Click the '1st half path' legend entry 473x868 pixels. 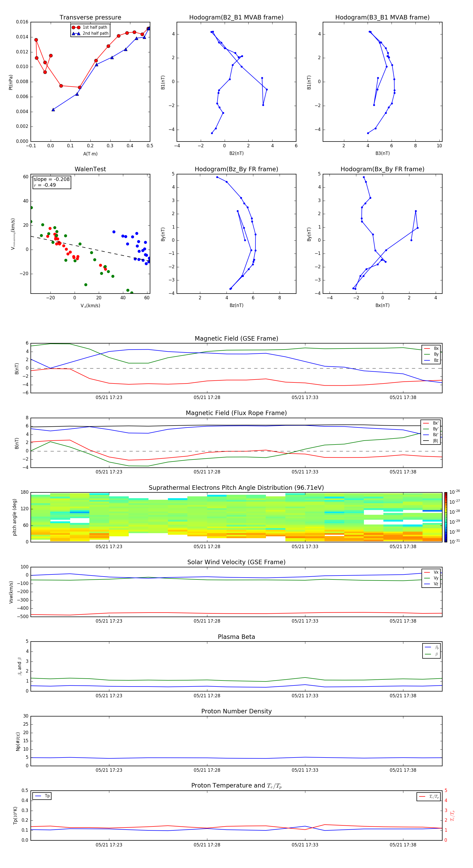pyautogui.click(x=90, y=27)
